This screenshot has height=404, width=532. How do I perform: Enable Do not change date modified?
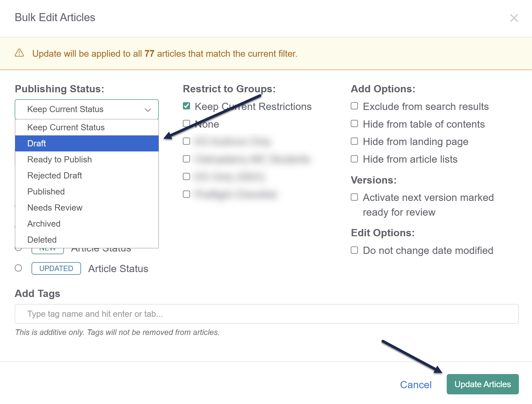tap(354, 250)
